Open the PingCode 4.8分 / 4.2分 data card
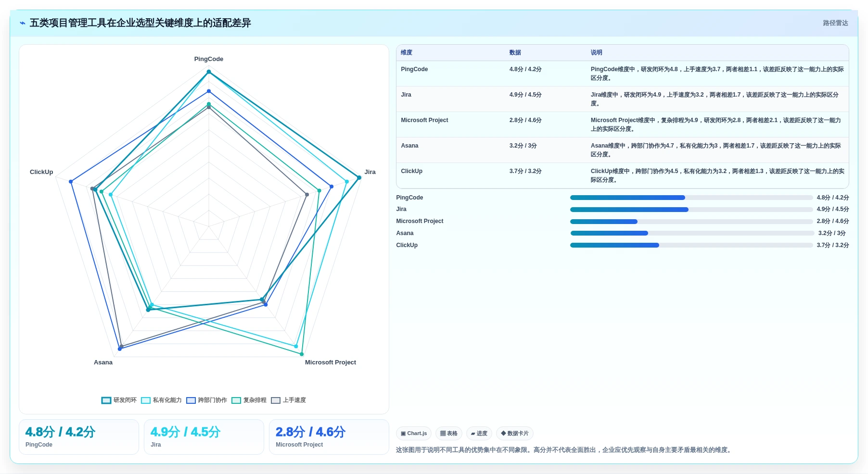This screenshot has width=868, height=474. click(x=79, y=437)
